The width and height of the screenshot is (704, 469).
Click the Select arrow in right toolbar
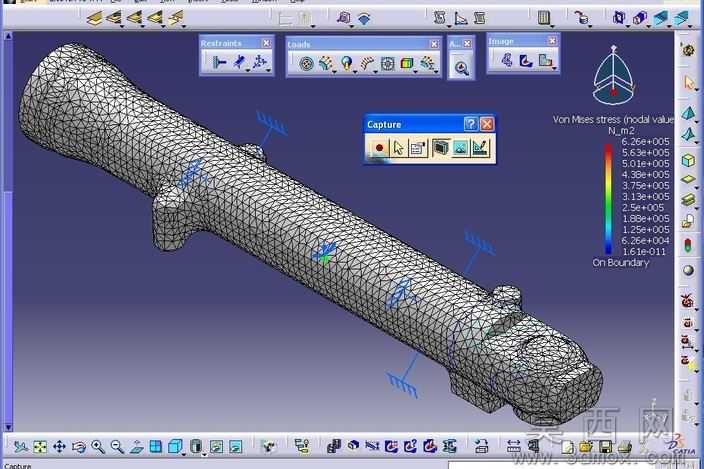click(x=689, y=83)
